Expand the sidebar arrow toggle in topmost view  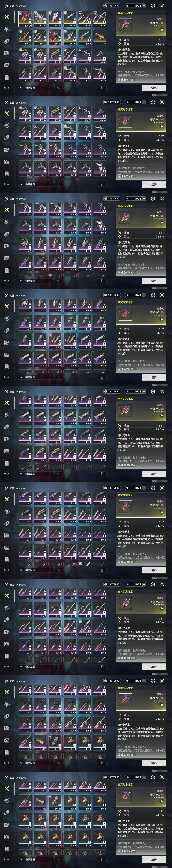(6, 88)
